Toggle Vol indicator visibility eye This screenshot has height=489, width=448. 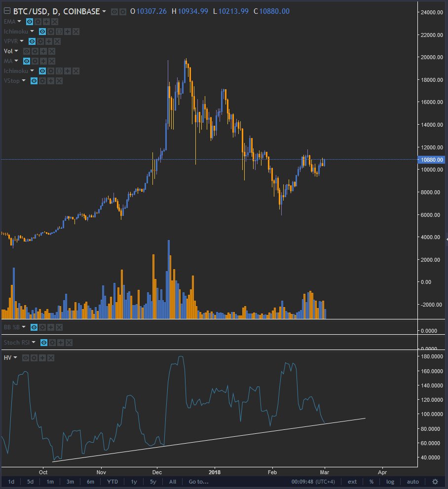tap(27, 51)
